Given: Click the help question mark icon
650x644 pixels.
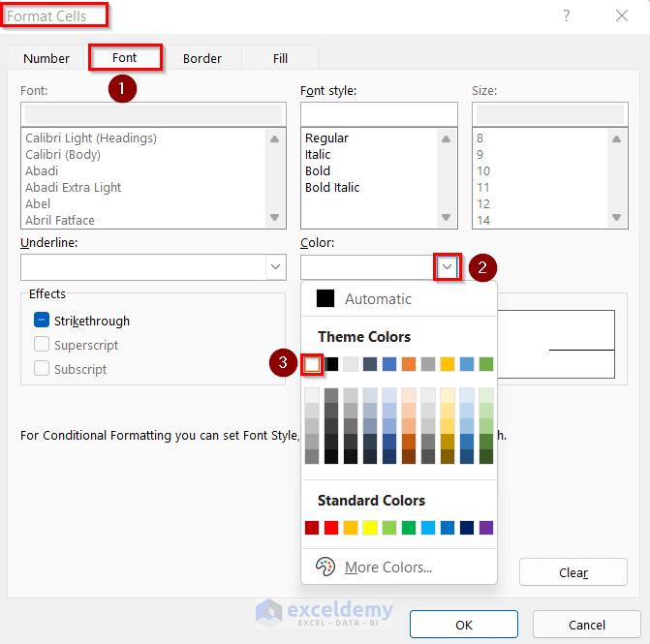Looking at the screenshot, I should tap(567, 15).
